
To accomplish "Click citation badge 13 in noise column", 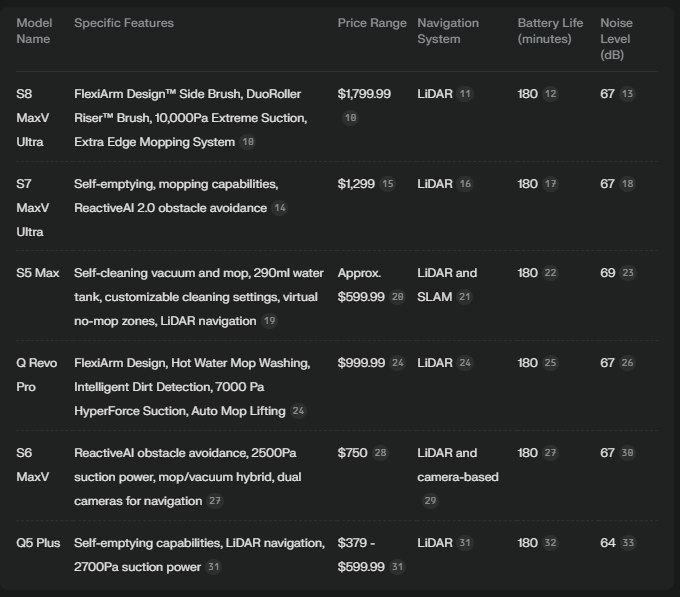I will tap(628, 94).
